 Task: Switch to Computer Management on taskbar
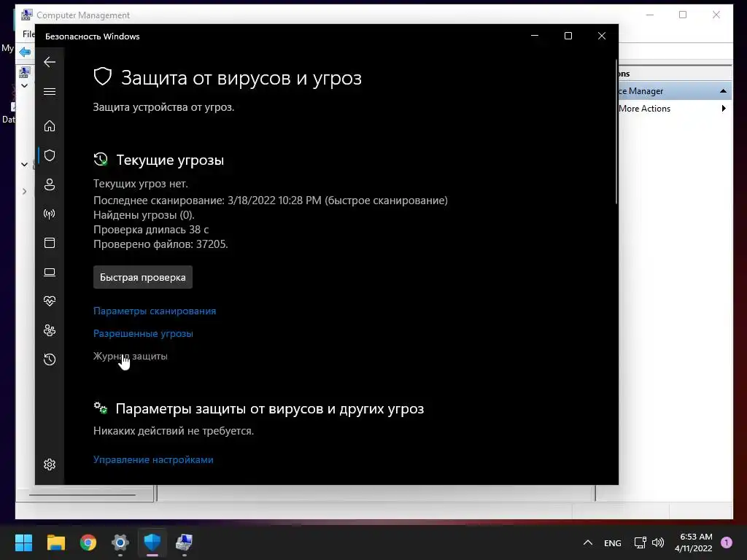tap(184, 542)
